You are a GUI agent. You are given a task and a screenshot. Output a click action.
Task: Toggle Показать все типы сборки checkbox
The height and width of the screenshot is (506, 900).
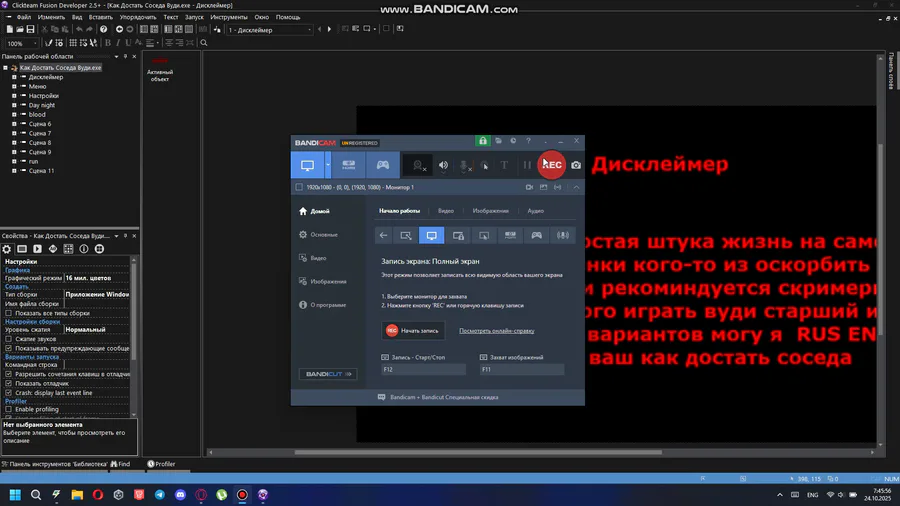[9, 313]
